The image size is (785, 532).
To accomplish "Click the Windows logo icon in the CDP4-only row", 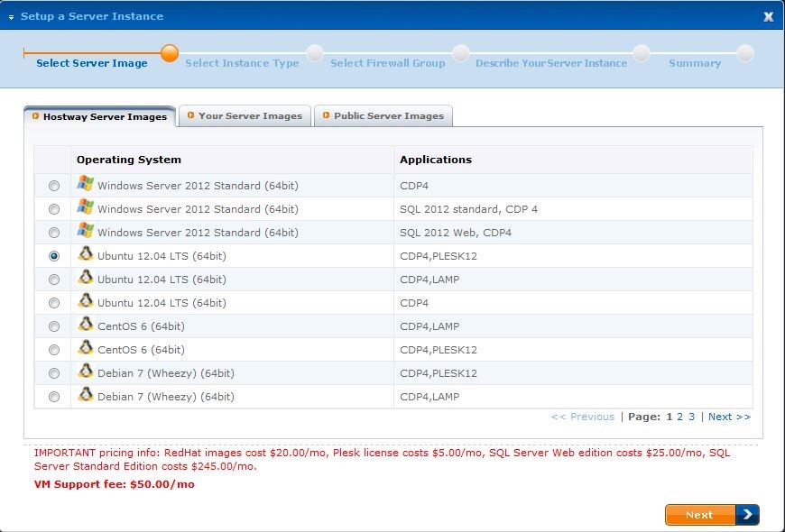I will pyautogui.click(x=86, y=183).
